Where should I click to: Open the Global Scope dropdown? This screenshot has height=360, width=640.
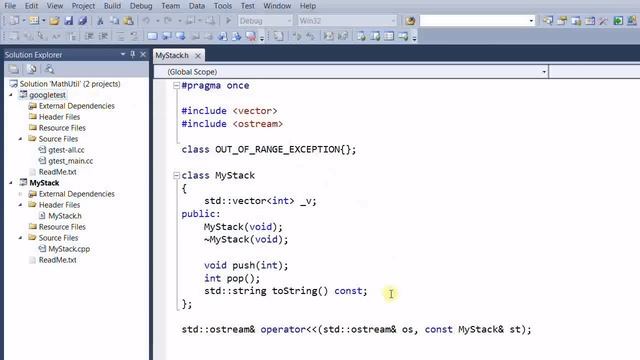click(x=544, y=72)
